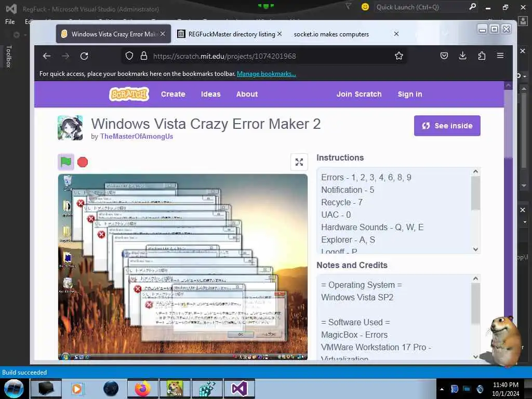The height and width of the screenshot is (399, 532).
Task: Click the See inside button
Action: click(447, 126)
